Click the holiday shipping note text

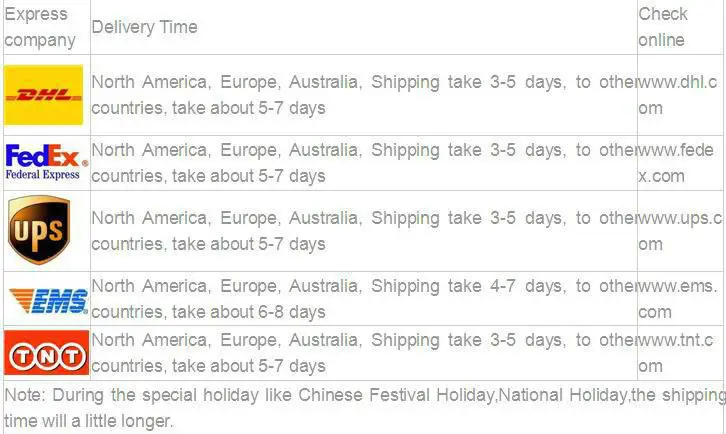click(365, 408)
